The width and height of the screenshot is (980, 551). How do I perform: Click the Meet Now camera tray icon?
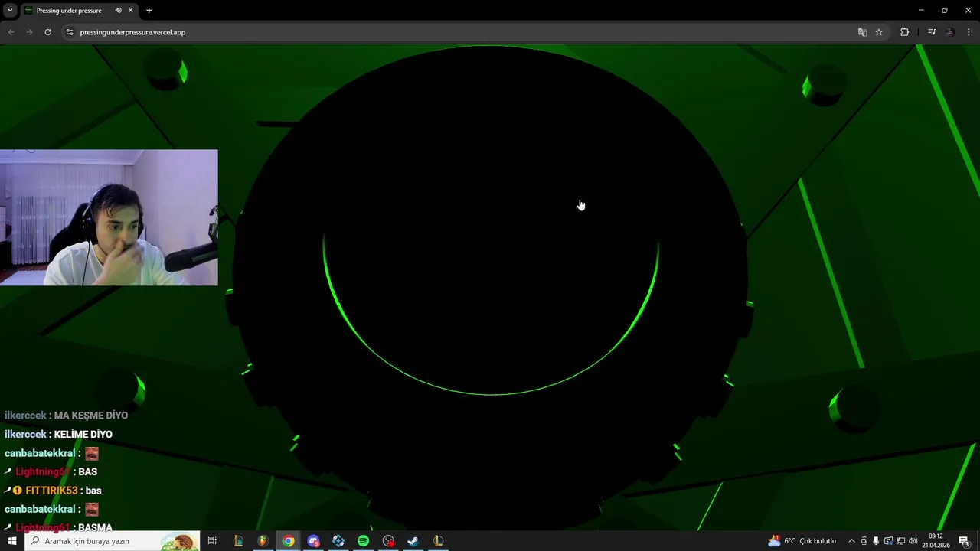click(864, 541)
